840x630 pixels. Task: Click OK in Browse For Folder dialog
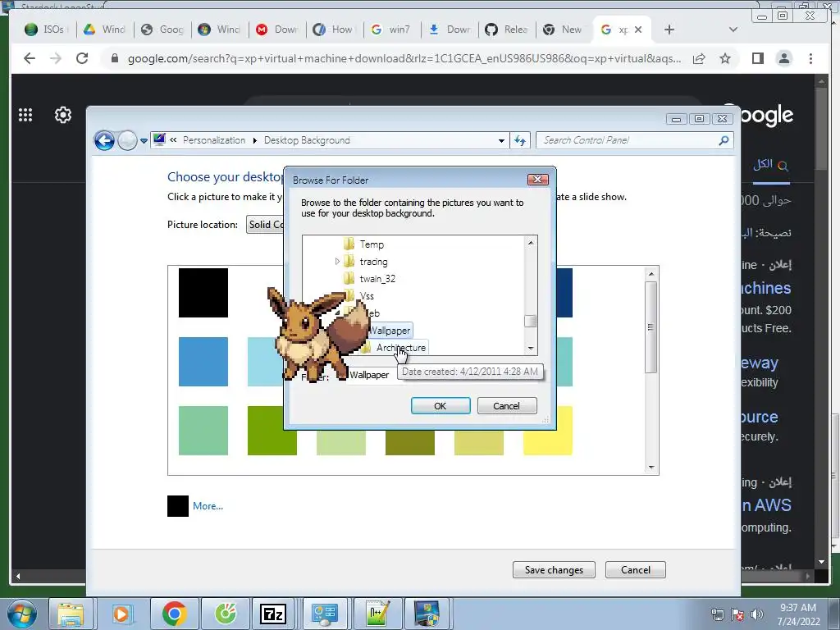pyautogui.click(x=441, y=406)
